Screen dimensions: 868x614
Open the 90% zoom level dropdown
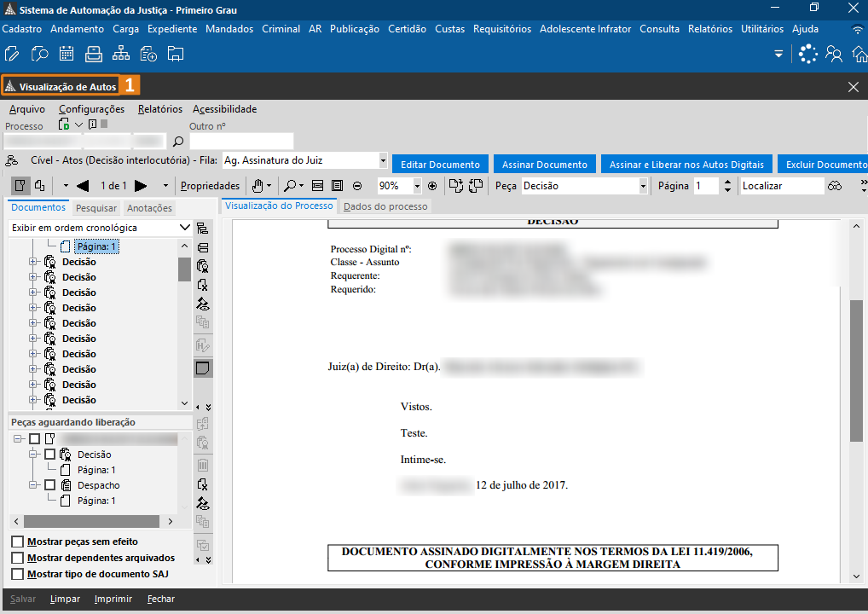(417, 186)
